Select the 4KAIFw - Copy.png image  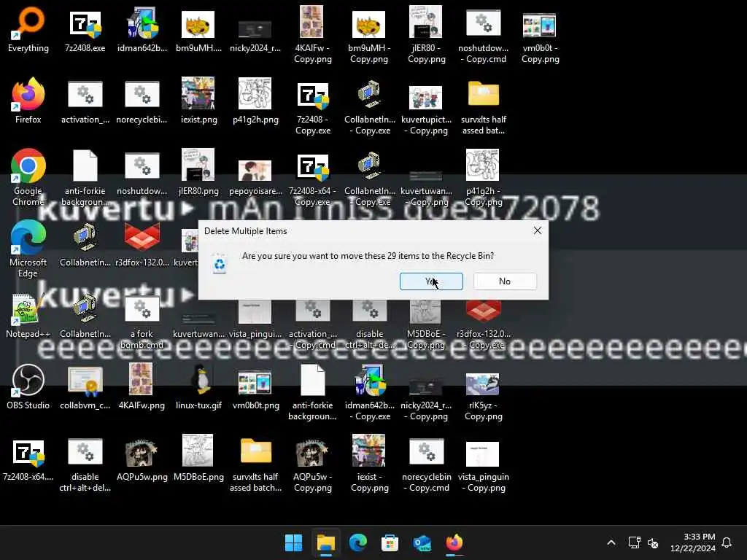(x=313, y=36)
